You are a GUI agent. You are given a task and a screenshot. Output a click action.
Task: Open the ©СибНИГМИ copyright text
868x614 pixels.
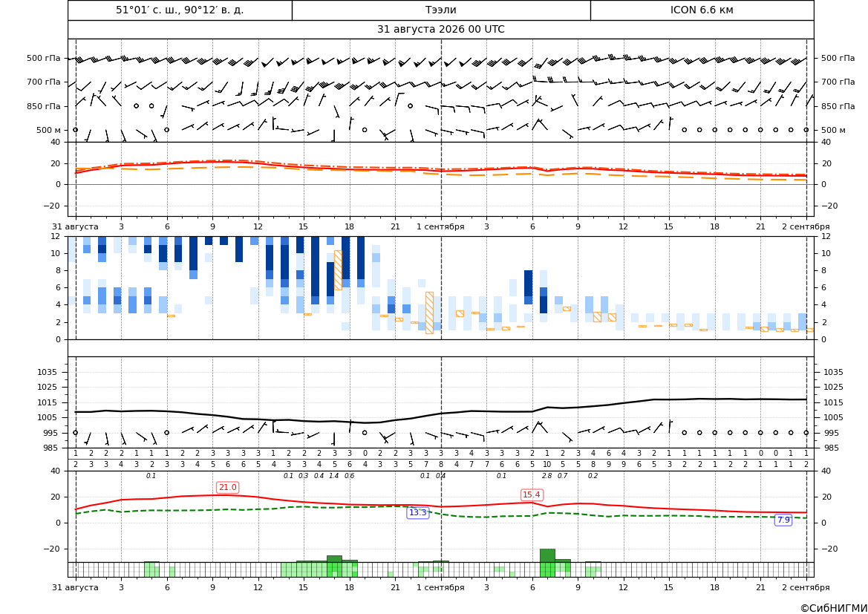pos(834,608)
